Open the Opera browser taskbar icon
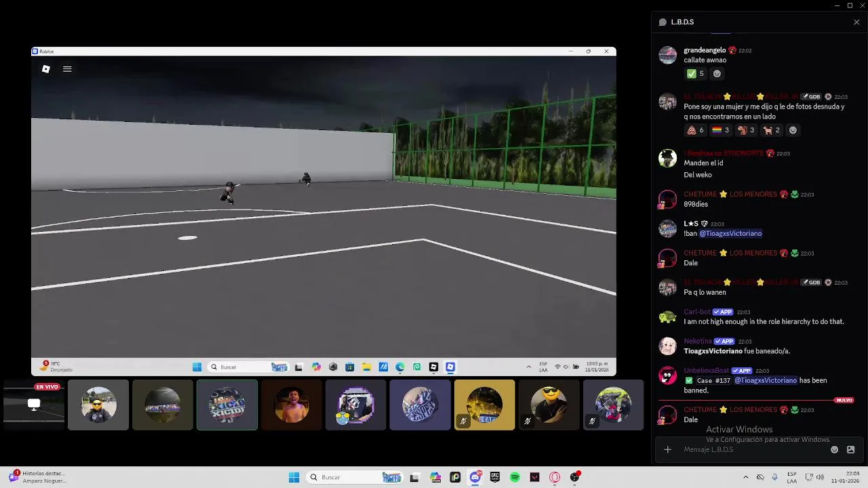The height and width of the screenshot is (488, 868). click(x=555, y=477)
